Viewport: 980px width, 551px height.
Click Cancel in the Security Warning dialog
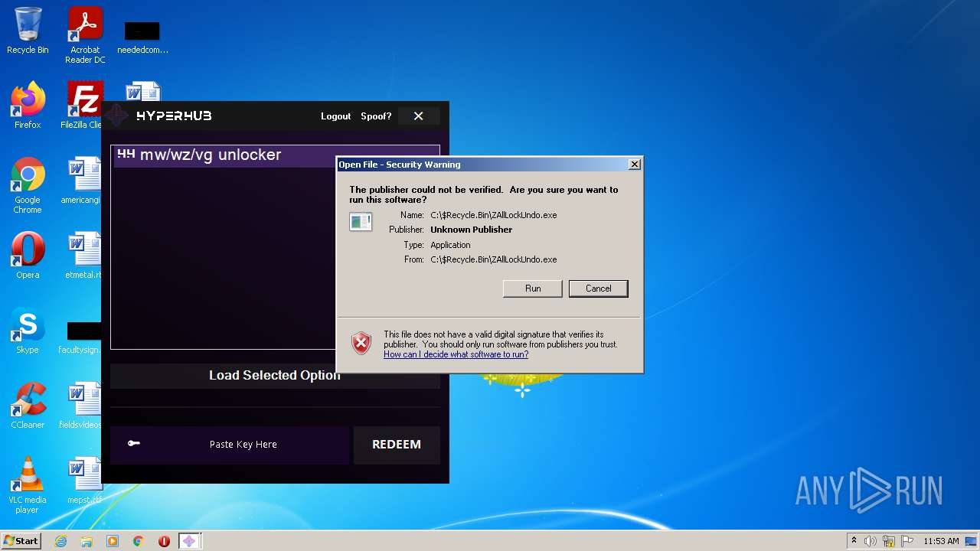599,289
